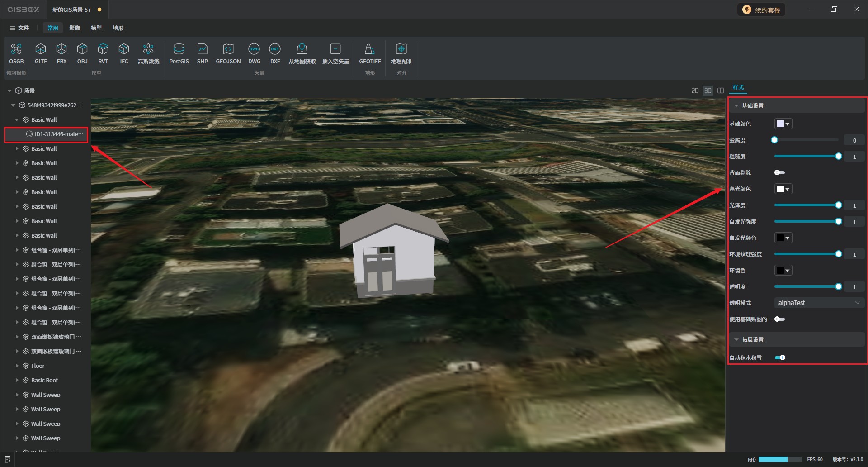Open the 文件 menu
This screenshot has width=868, height=467.
pos(19,28)
